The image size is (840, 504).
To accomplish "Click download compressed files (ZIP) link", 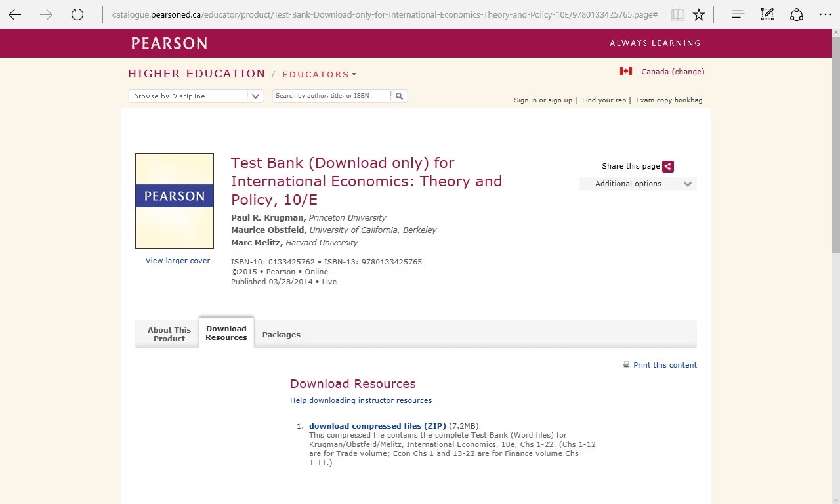I will [x=377, y=426].
